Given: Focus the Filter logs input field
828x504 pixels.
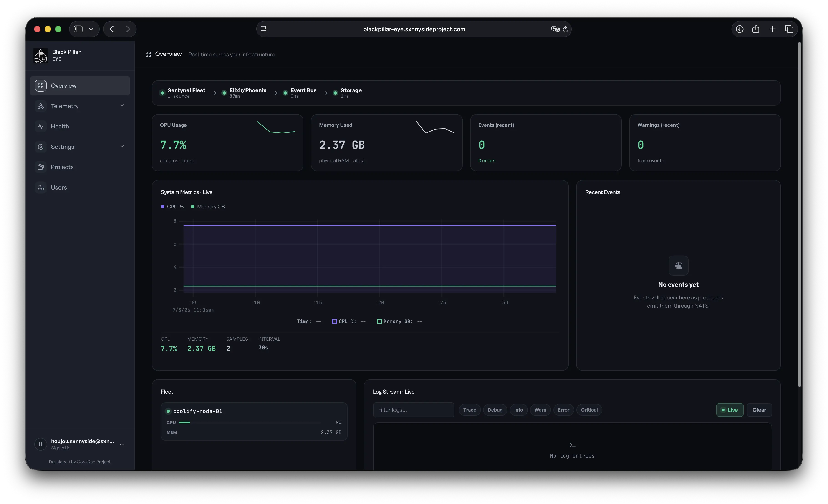Looking at the screenshot, I should (x=413, y=410).
